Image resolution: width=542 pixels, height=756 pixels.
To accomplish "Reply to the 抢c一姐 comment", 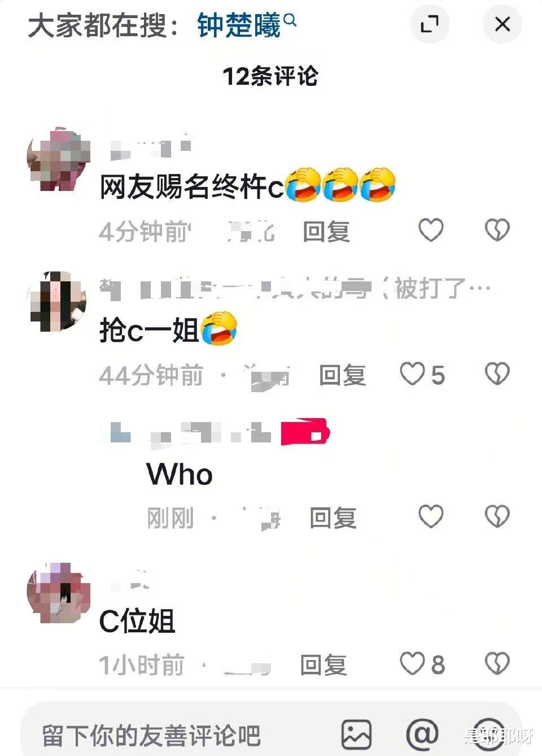I will 343,376.
